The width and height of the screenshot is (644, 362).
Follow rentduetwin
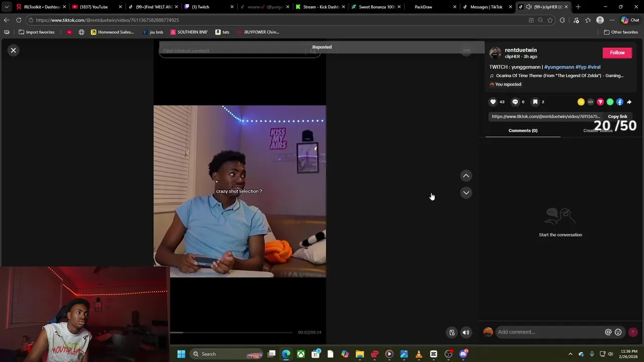pos(617,53)
